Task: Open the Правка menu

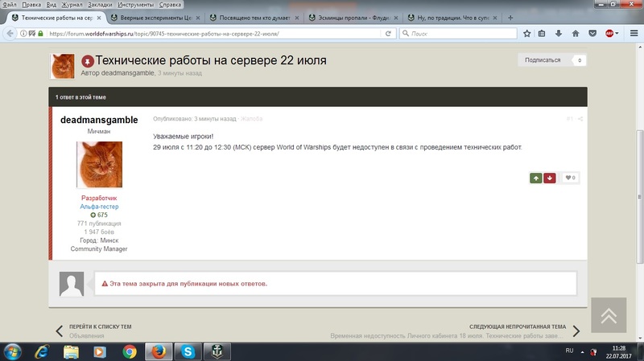Action: (x=31, y=5)
